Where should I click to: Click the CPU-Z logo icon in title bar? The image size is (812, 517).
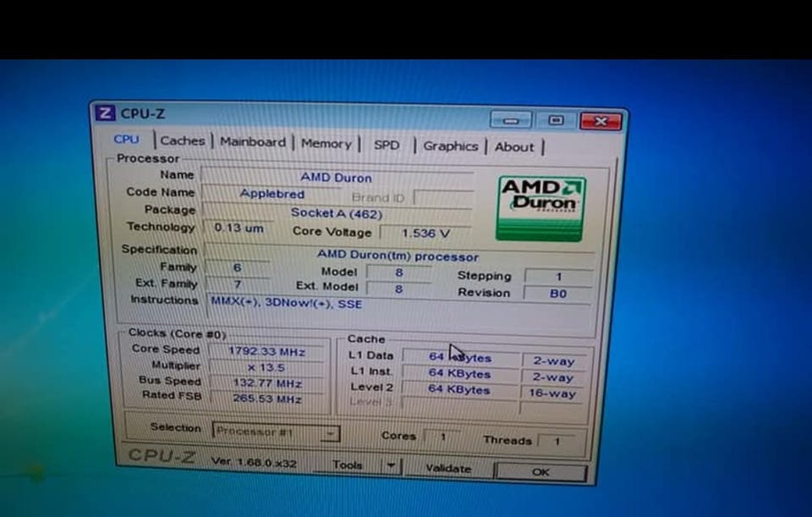(x=105, y=113)
